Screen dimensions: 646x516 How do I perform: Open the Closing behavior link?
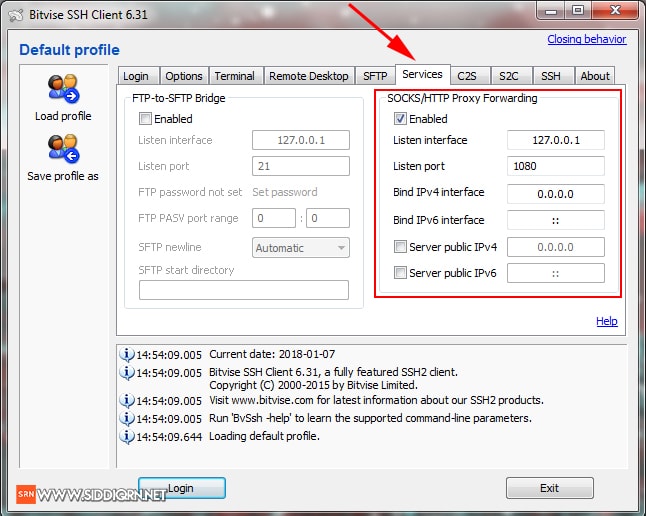(587, 39)
